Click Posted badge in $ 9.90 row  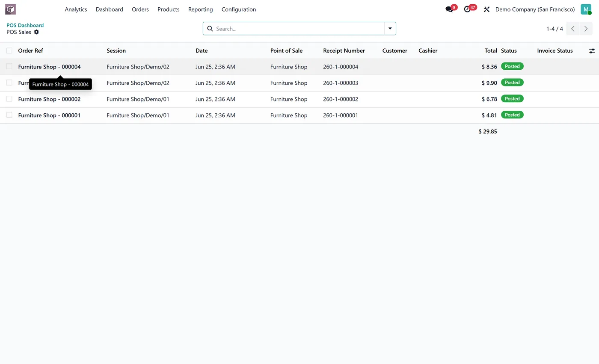point(512,83)
